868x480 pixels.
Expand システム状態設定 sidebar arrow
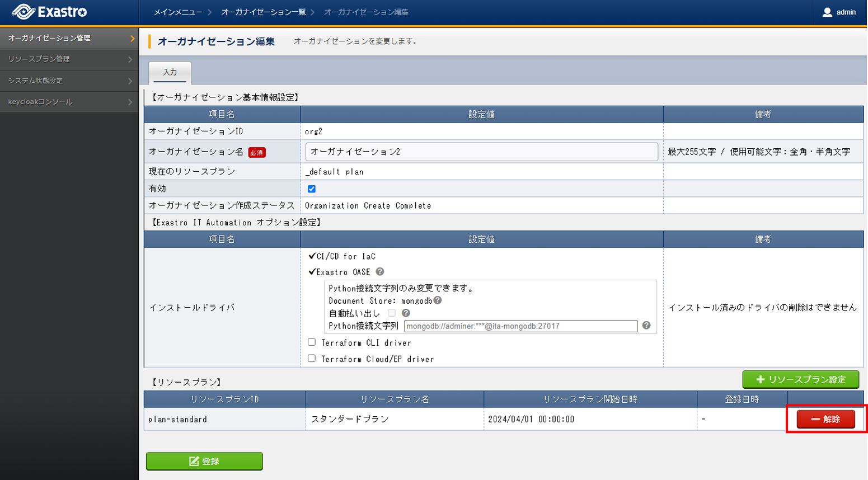coord(130,81)
